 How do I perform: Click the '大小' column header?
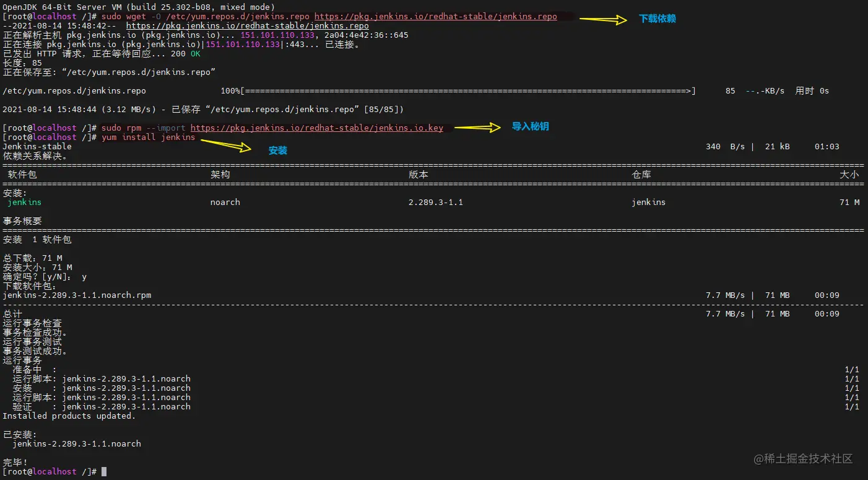tap(849, 175)
